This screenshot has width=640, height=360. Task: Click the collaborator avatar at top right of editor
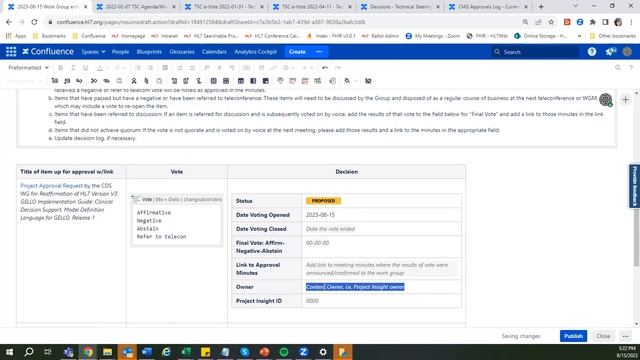(x=606, y=99)
